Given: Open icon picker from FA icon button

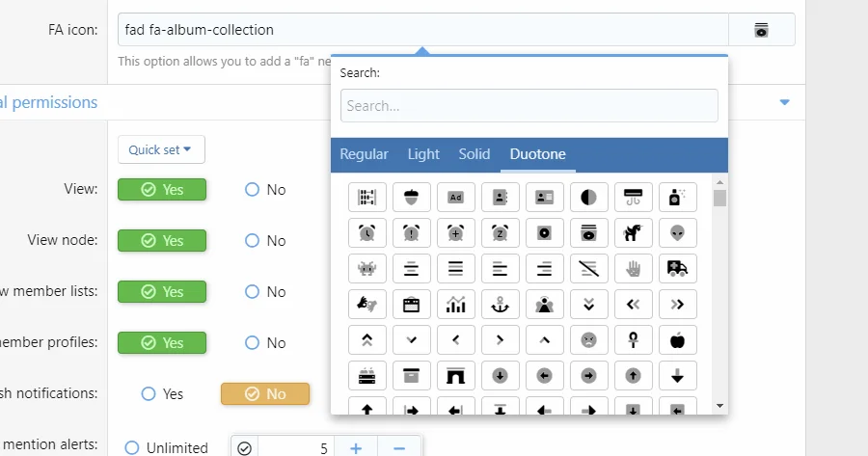Looking at the screenshot, I should click(x=761, y=30).
